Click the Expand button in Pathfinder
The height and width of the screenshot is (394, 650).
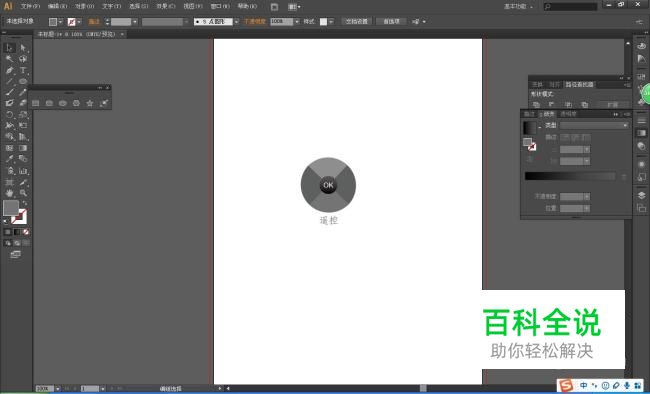[x=612, y=105]
